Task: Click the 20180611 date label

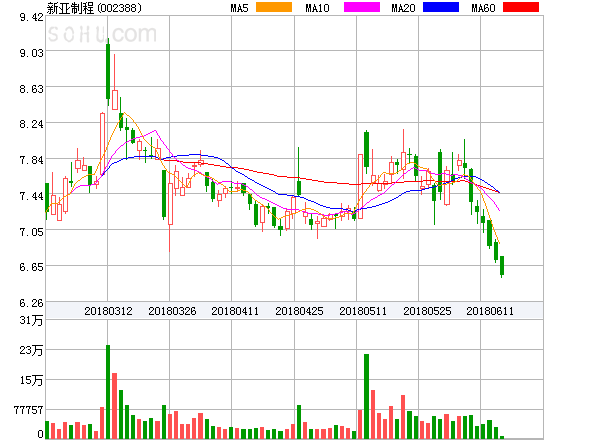Action: (x=490, y=311)
